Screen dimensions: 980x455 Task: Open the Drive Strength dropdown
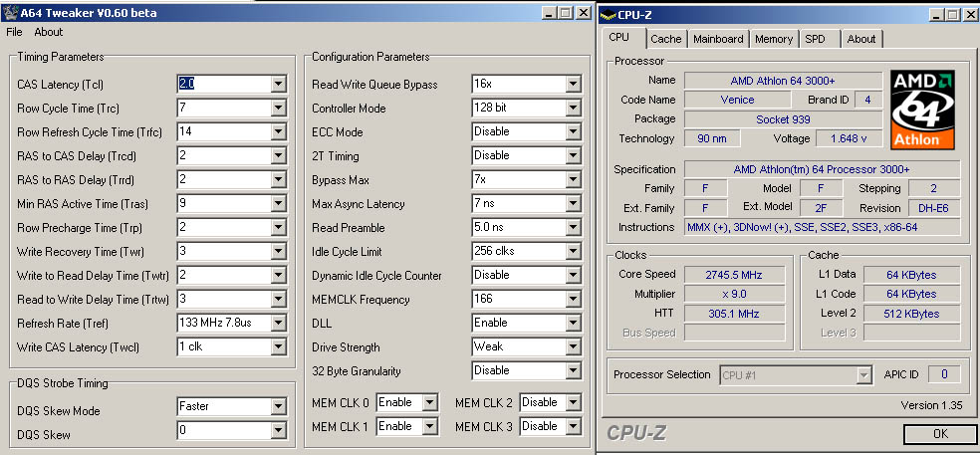point(573,347)
